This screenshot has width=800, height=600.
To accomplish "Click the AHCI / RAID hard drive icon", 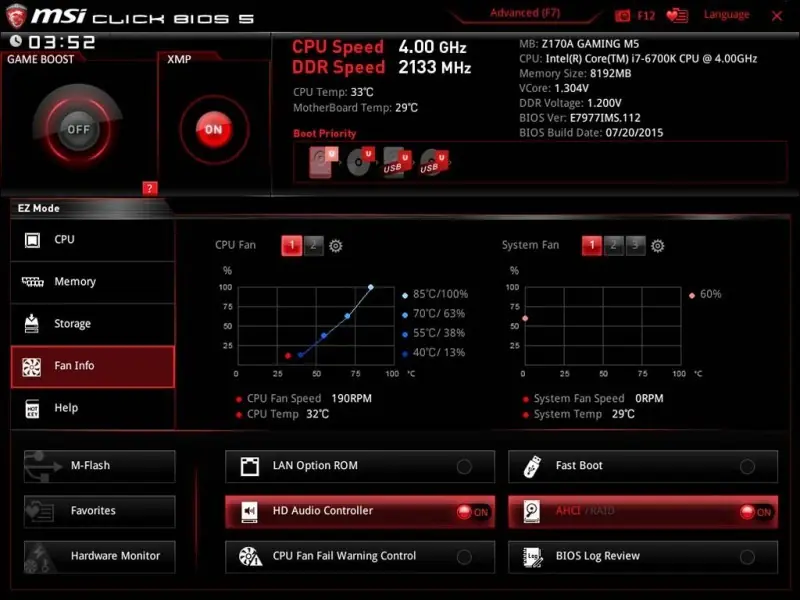I will tap(532, 512).
